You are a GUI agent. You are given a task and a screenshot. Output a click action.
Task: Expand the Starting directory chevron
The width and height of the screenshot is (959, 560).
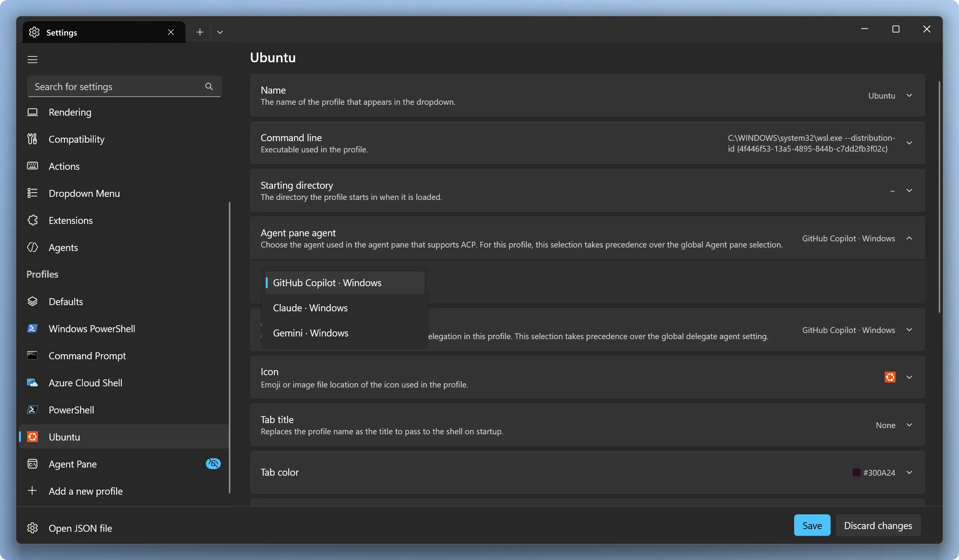click(909, 191)
